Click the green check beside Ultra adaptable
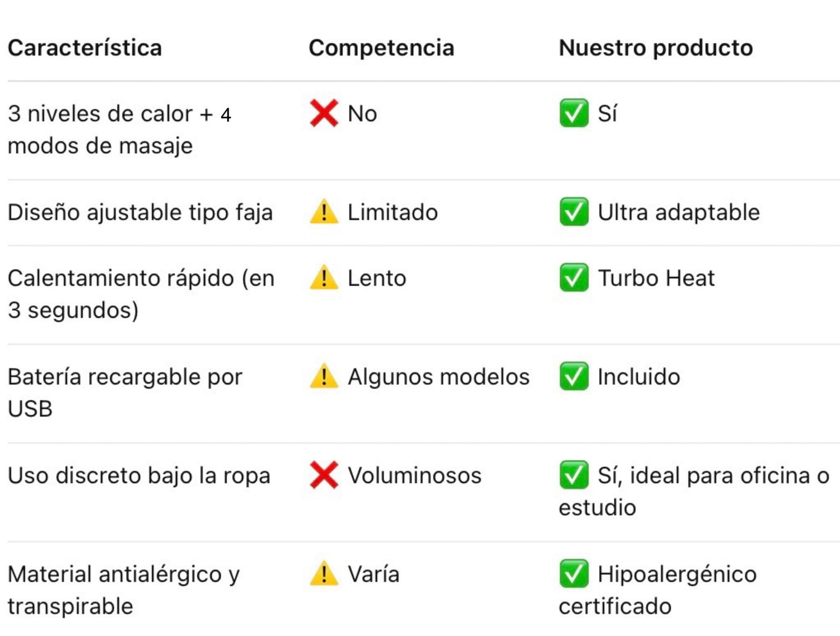 [573, 212]
